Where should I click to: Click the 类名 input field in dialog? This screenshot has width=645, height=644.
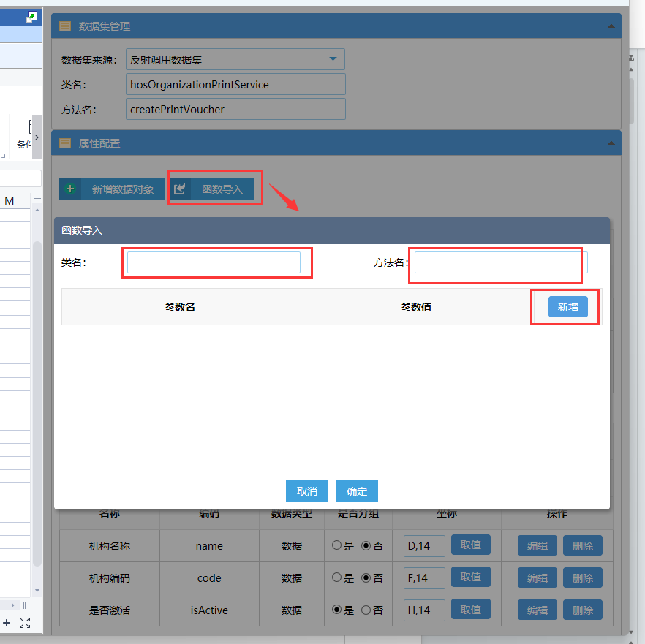click(214, 262)
